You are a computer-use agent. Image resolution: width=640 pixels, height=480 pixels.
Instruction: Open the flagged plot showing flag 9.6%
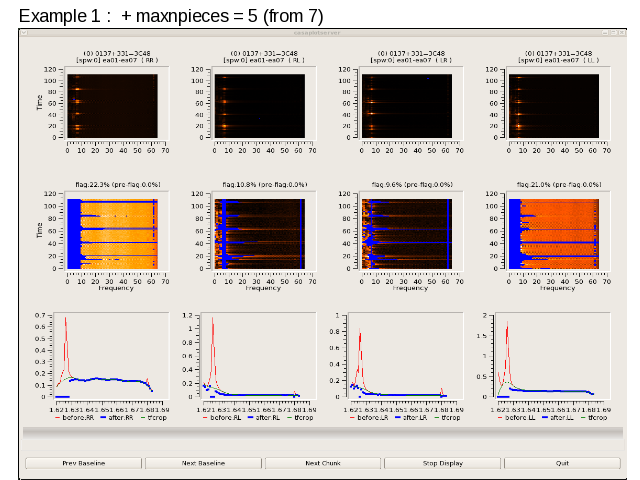click(x=407, y=234)
